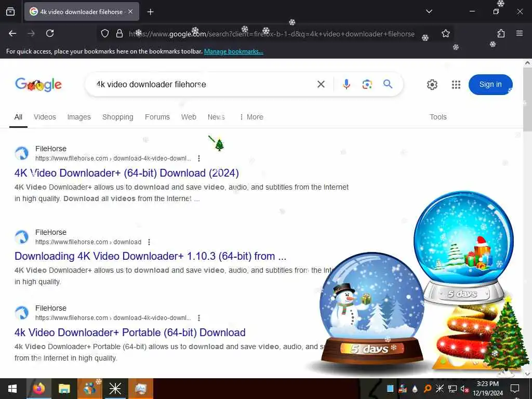Screen dimensions: 532x399
Task: Open the Firefox recent browsing view icon
Action: pos(10,11)
